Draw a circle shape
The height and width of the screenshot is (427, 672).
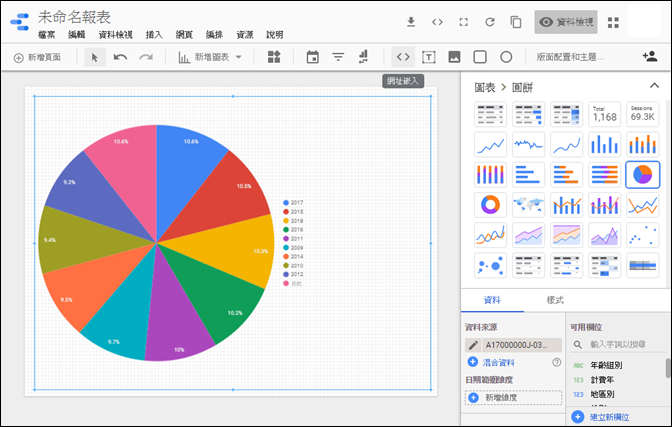506,57
